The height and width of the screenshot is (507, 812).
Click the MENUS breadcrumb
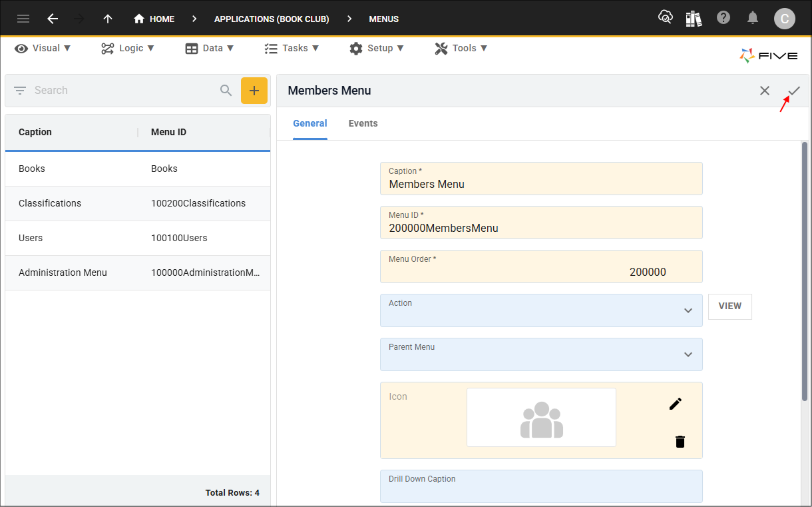tap(384, 19)
